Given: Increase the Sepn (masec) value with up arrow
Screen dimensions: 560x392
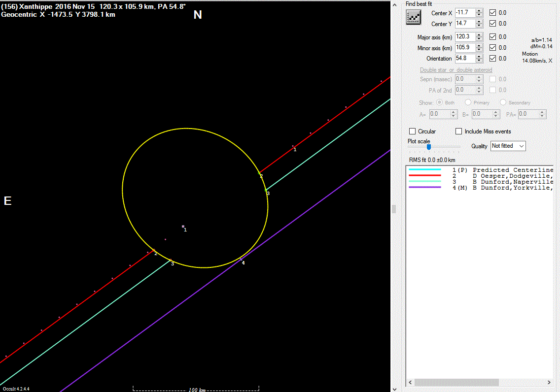Looking at the screenshot, I should 479,77.
